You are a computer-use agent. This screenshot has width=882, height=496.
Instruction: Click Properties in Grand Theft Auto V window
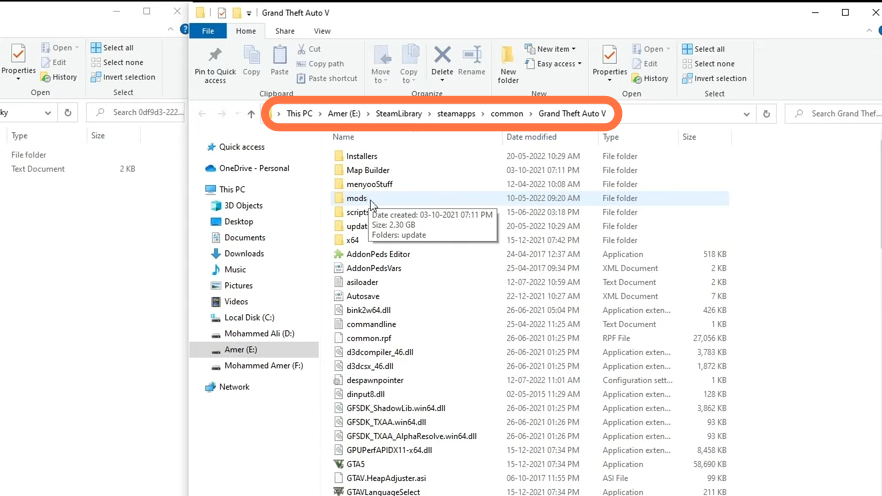[609, 63]
